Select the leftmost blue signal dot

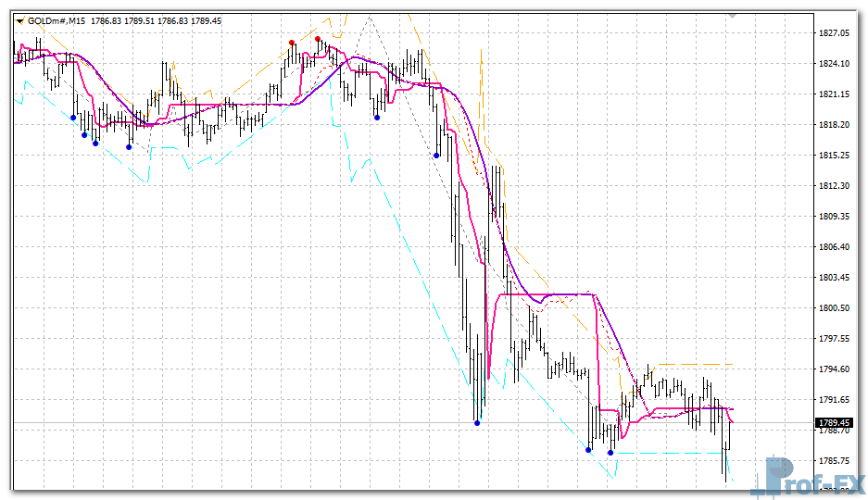pos(73,118)
